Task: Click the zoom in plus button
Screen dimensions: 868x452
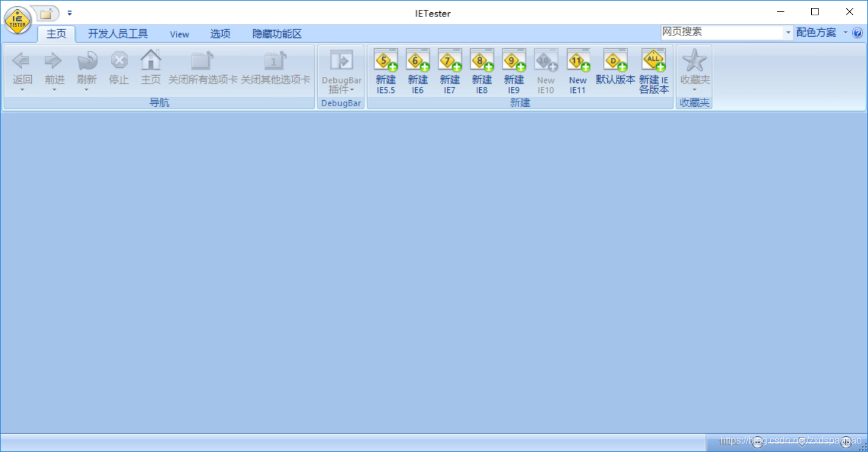Action: point(845,442)
